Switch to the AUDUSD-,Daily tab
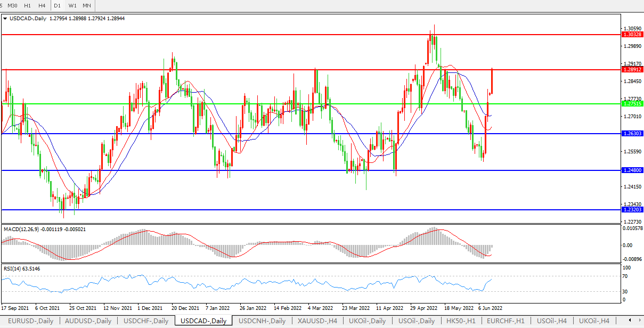Viewport: 644px width, 328px height. (x=88, y=321)
